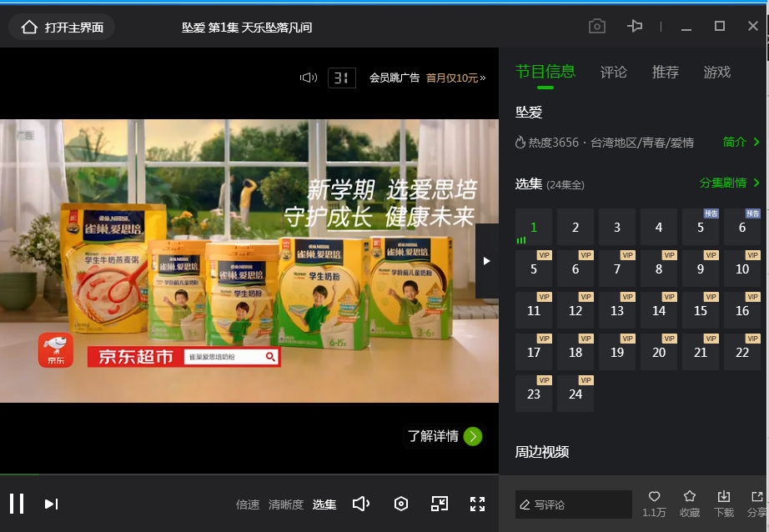769x532 pixels.
Task: Enter fullscreen mode
Action: (x=477, y=504)
